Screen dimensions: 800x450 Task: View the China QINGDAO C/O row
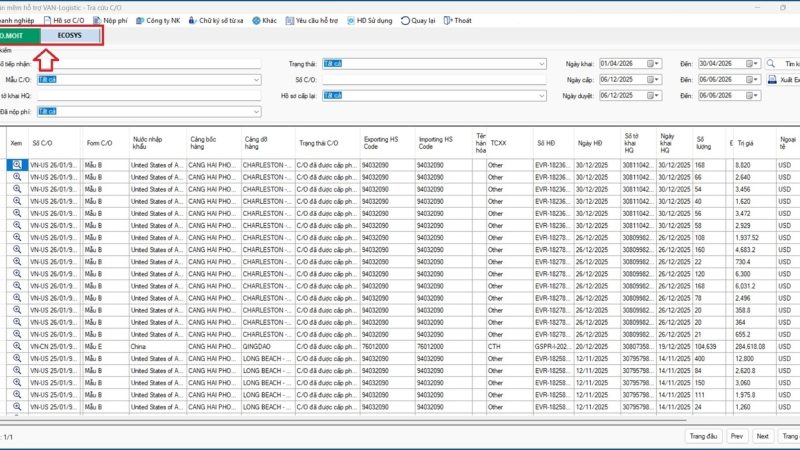click(x=17, y=346)
